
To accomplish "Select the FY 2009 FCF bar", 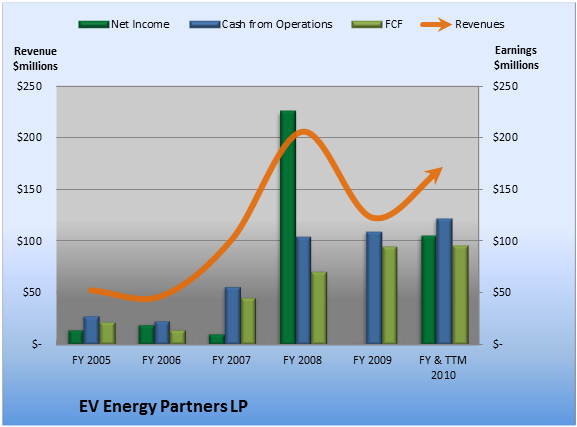I will click(x=389, y=295).
